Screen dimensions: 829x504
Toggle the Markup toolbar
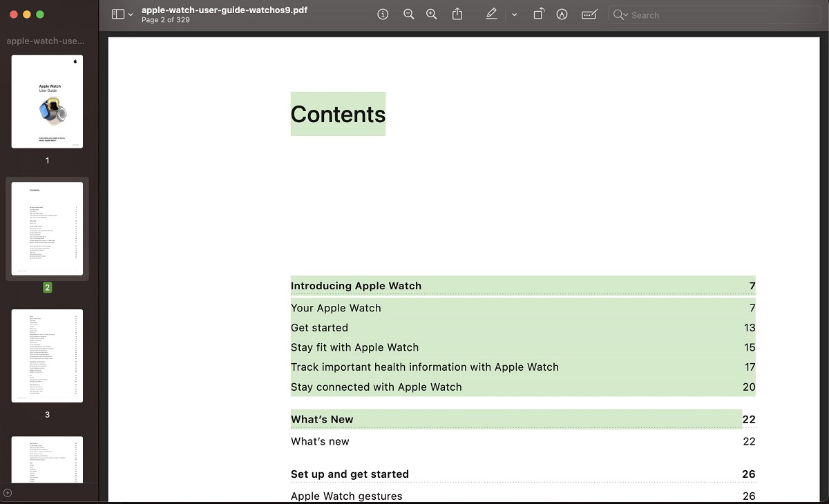(562, 14)
